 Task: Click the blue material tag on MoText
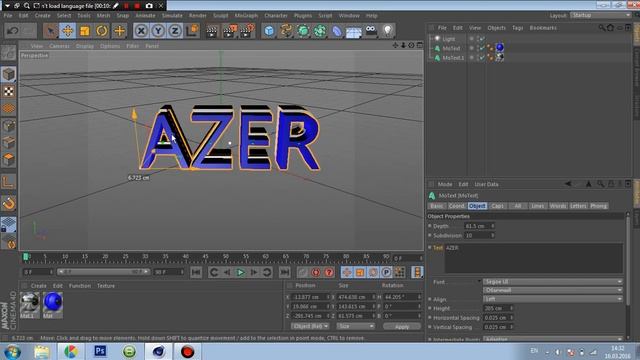click(x=500, y=48)
